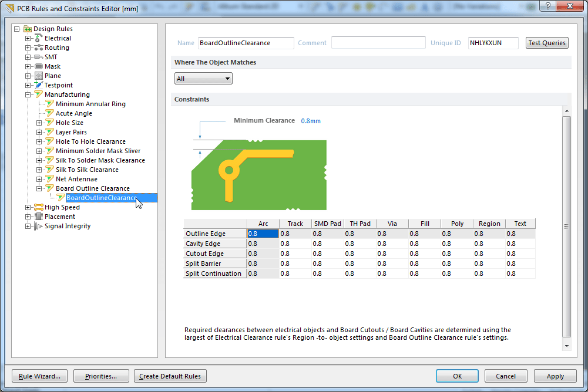Click the constraints scrollbar down arrow
588x392 pixels.
click(x=567, y=346)
